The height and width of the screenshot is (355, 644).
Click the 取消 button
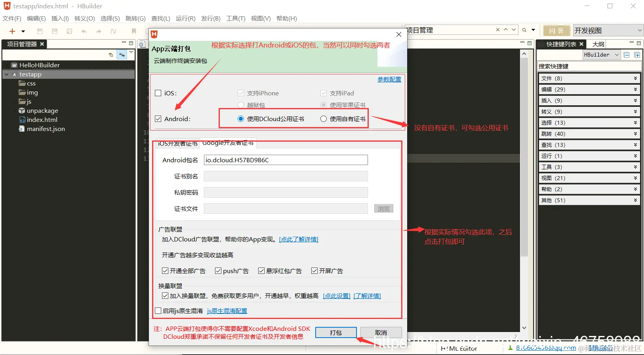point(381,332)
